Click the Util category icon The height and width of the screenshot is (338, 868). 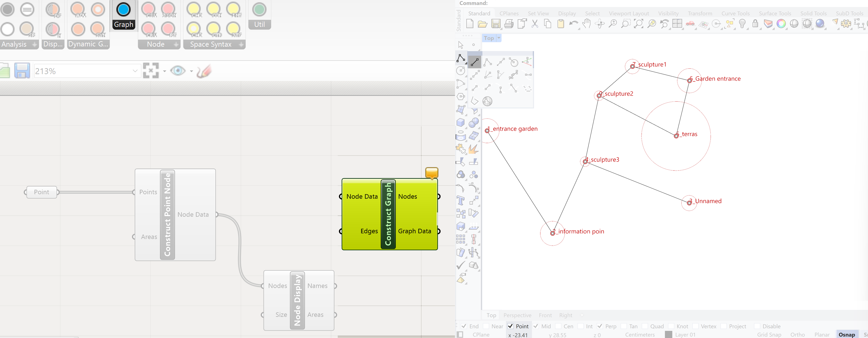[x=259, y=10]
